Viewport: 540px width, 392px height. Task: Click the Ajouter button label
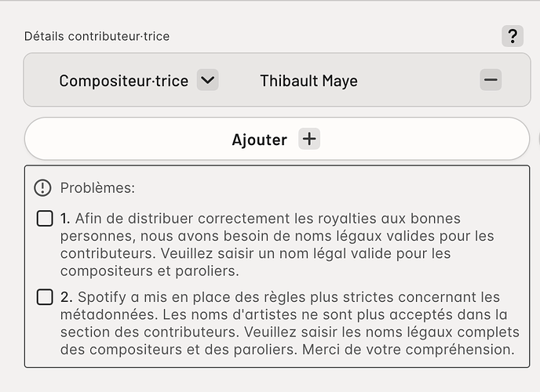(x=259, y=140)
